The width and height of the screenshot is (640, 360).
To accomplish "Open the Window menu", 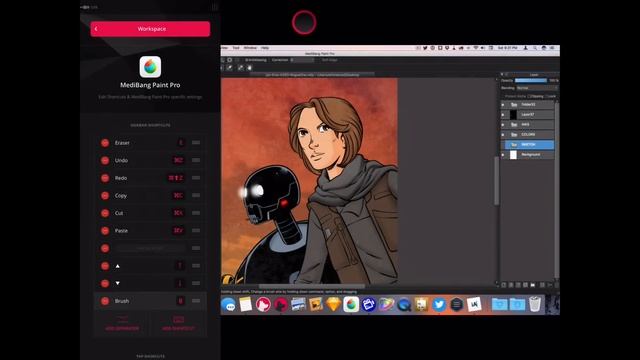I will click(250, 48).
